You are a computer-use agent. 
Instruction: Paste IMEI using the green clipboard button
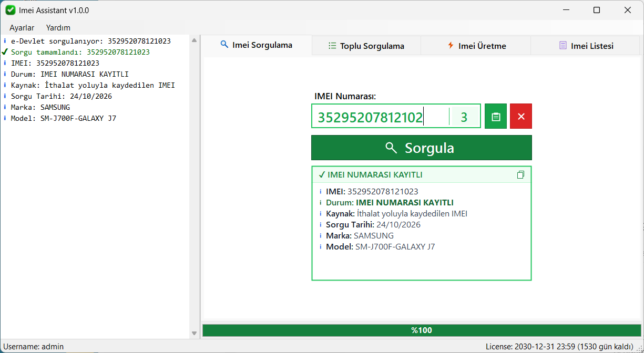496,116
